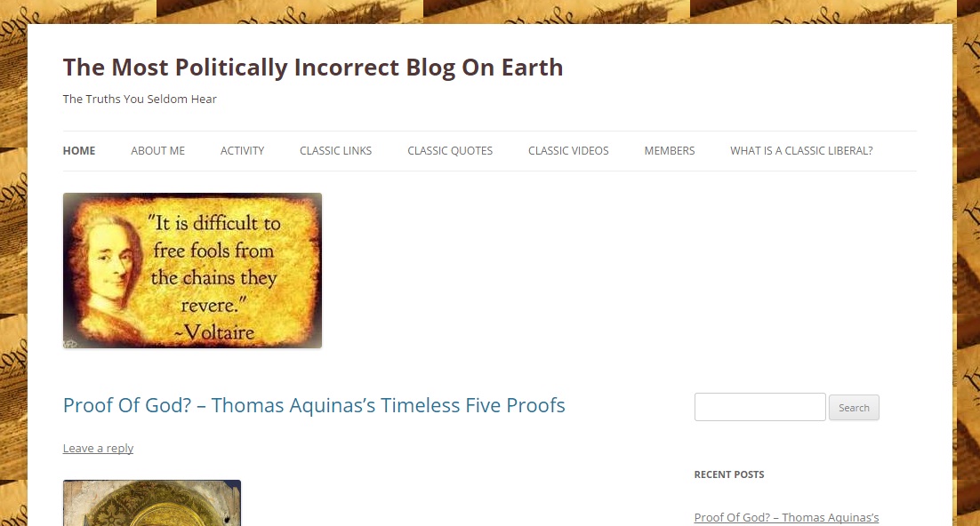
Task: Select Classic Links in navigation
Action: 335,150
